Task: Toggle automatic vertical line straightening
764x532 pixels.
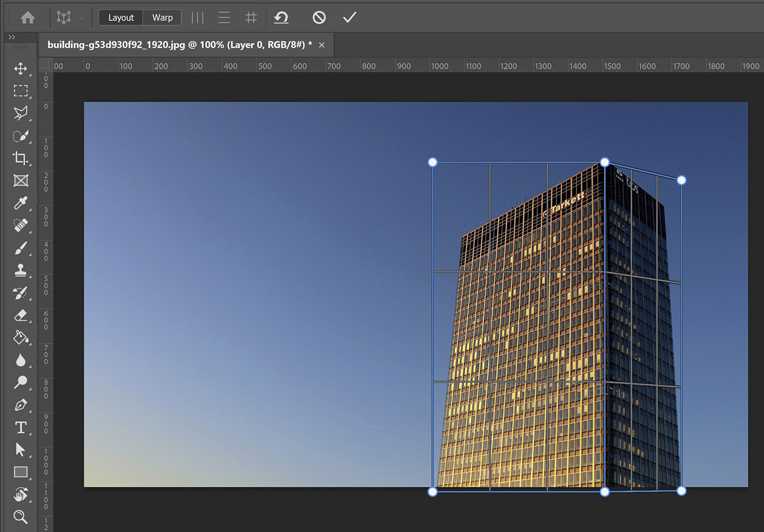Action: coord(197,17)
